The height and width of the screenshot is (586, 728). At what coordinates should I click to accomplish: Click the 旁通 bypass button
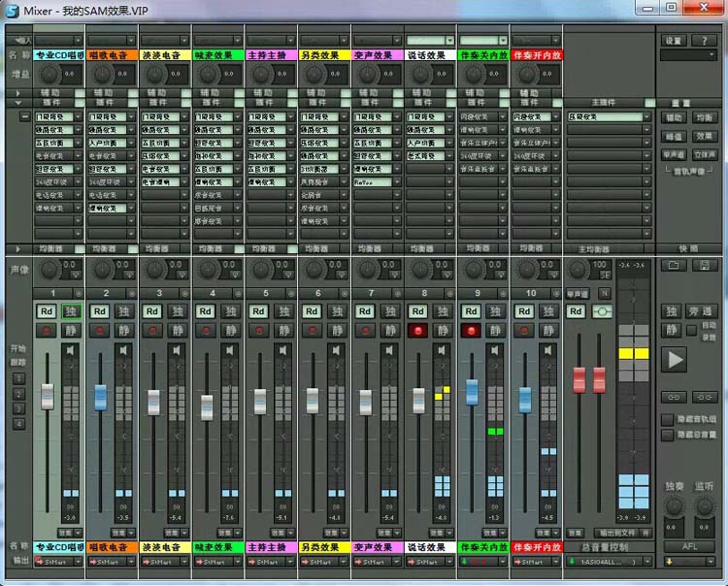700,311
